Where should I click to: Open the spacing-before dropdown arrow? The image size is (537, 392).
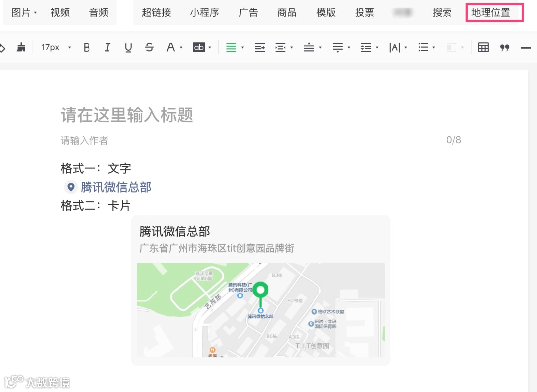[320, 48]
